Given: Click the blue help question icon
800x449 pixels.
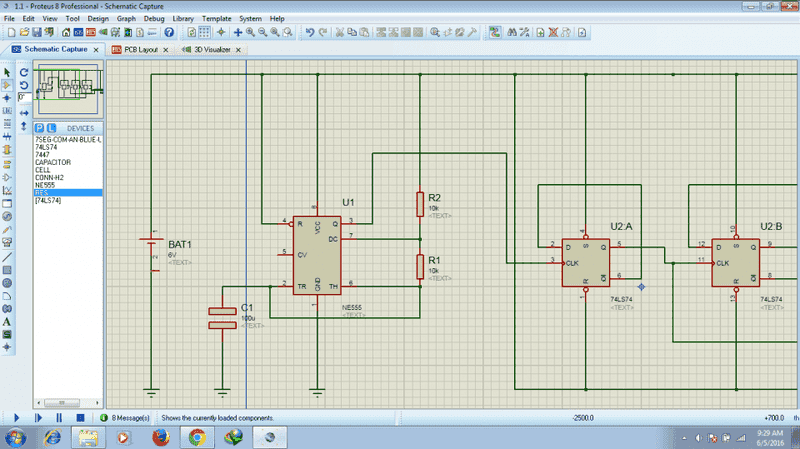Looking at the screenshot, I should 169,32.
